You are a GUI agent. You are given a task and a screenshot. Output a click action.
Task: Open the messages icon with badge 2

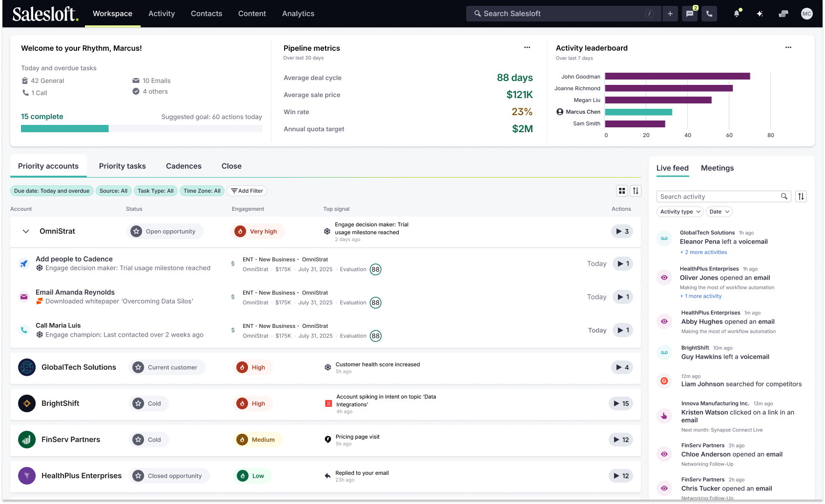[690, 14]
